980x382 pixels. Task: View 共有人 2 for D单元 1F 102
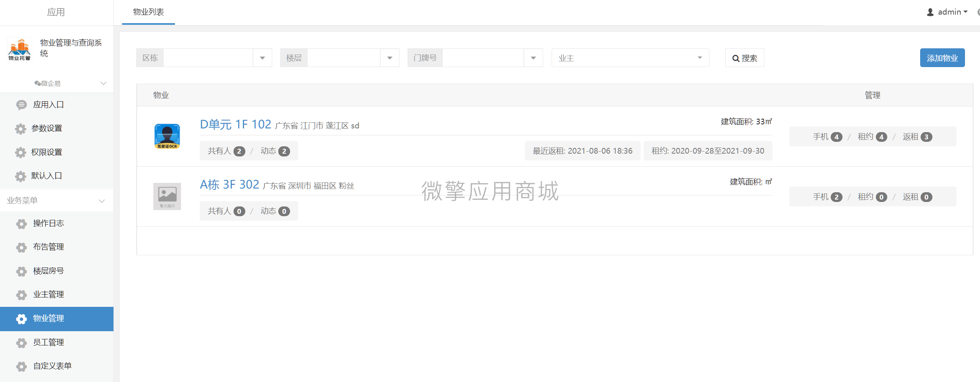pyautogui.click(x=226, y=151)
